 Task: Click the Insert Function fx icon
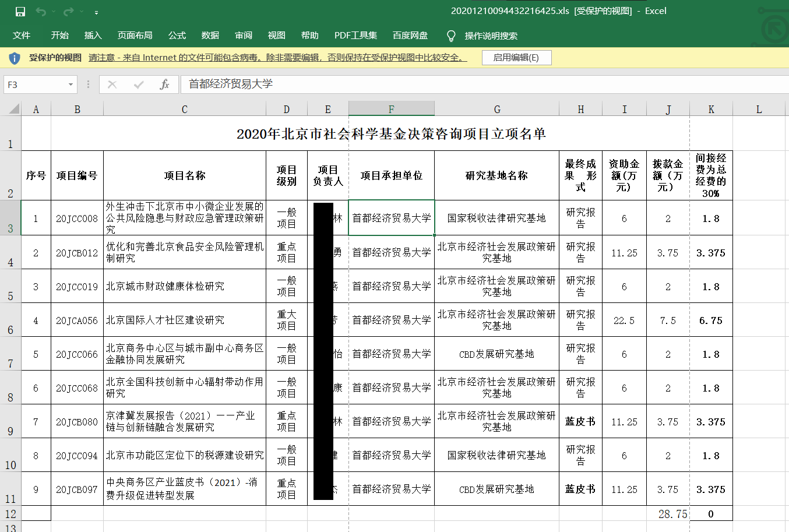pyautogui.click(x=164, y=84)
